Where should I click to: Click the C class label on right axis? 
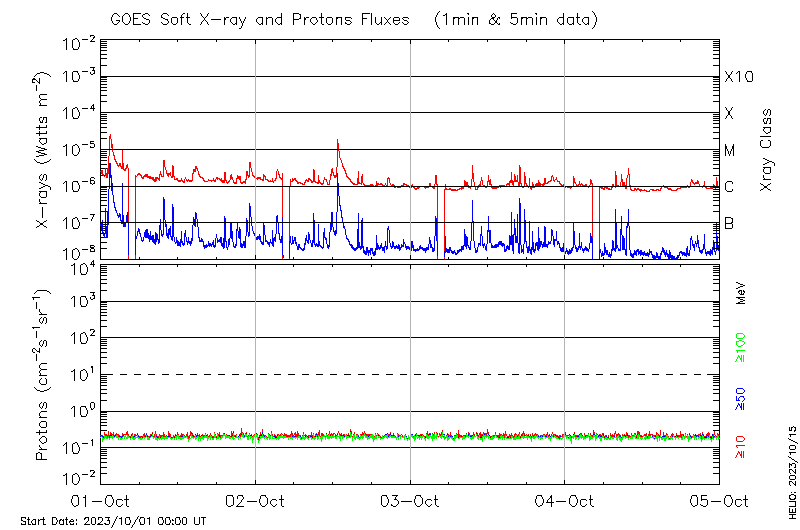pos(730,187)
